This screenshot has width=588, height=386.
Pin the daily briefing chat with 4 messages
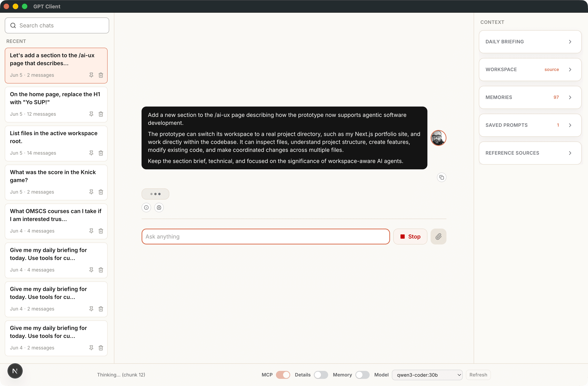(x=91, y=270)
